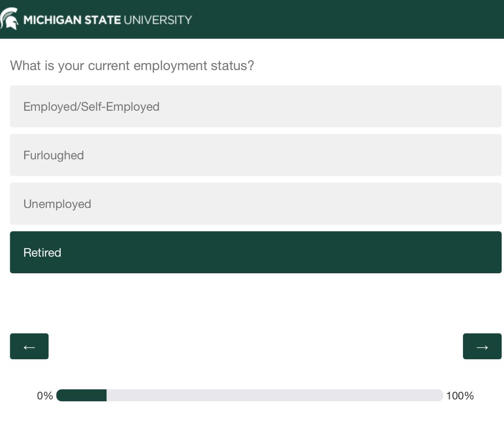The height and width of the screenshot is (427, 504).
Task: Click the Spartan helmet logo icon
Action: click(x=9, y=19)
